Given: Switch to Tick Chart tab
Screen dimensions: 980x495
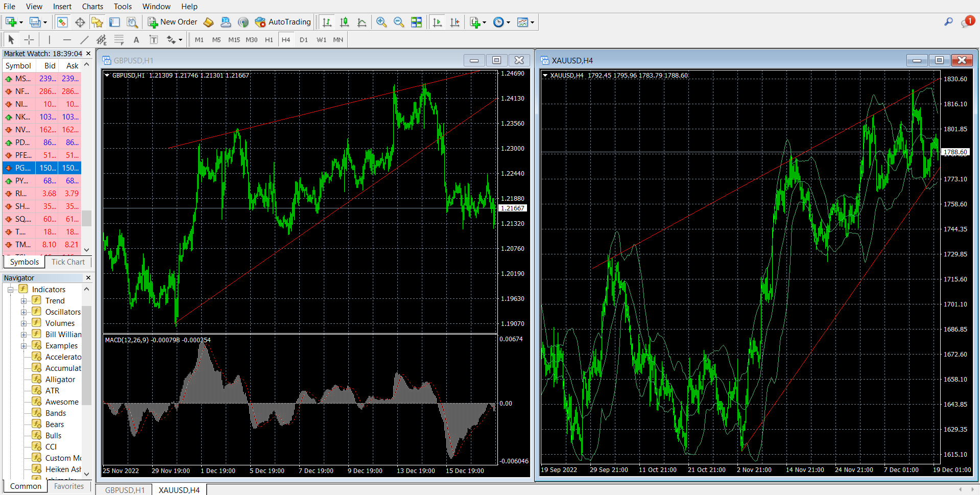Looking at the screenshot, I should pyautogui.click(x=68, y=262).
